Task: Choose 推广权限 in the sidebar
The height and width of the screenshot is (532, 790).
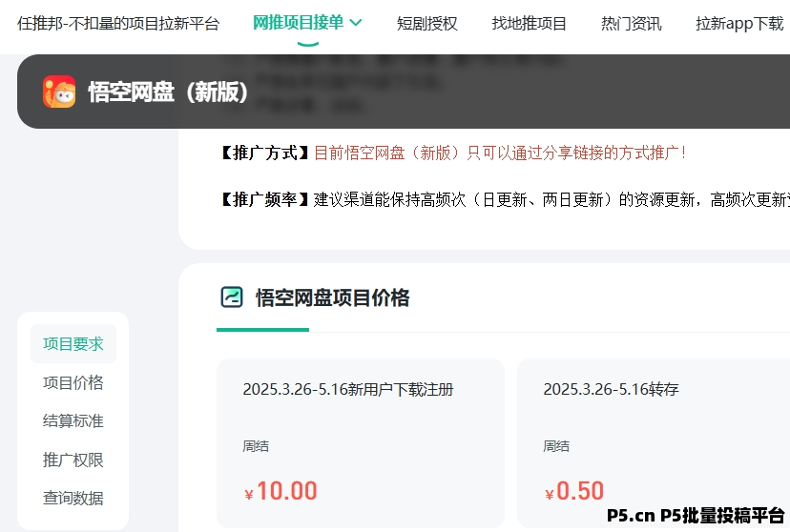Action: pyautogui.click(x=73, y=460)
